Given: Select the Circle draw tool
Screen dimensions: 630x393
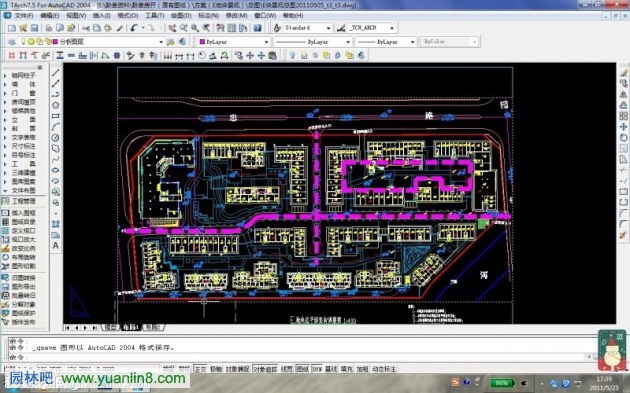Looking at the screenshot, I should point(55,137).
